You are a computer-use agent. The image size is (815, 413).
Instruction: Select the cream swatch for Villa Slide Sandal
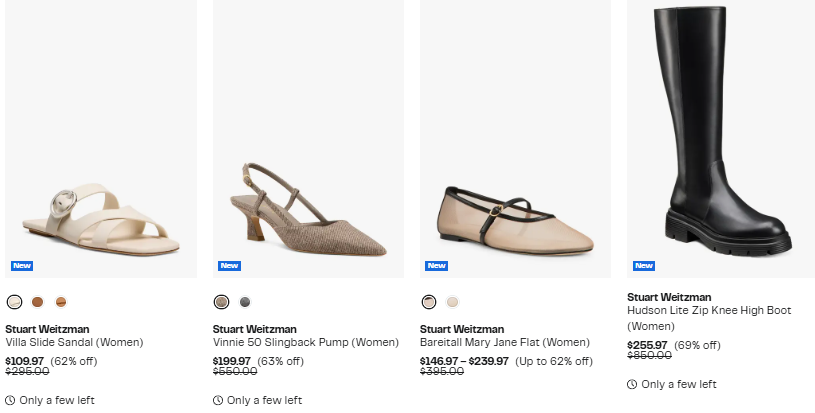click(x=14, y=302)
